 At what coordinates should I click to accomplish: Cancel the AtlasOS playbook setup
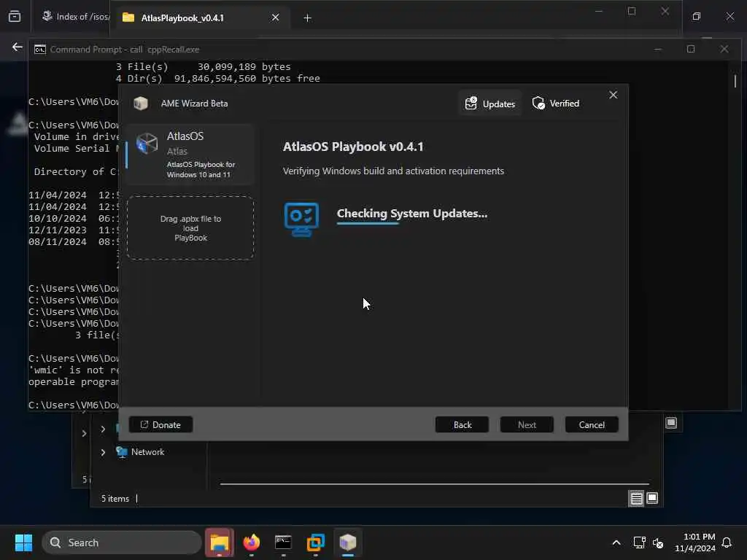[592, 424]
